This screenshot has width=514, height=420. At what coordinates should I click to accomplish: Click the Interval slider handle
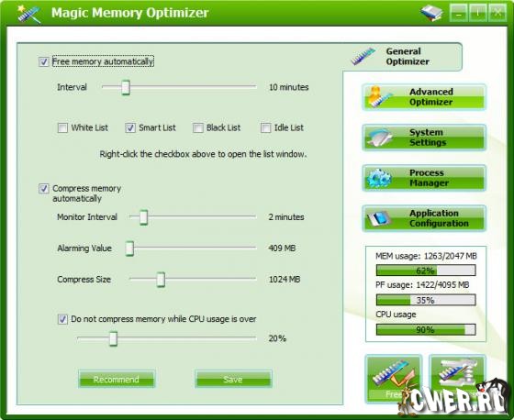click(126, 87)
